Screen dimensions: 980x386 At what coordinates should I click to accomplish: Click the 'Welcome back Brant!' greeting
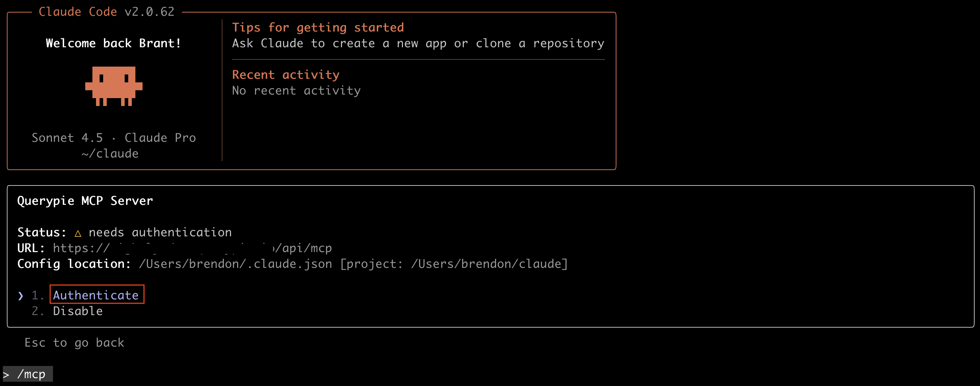pos(114,43)
